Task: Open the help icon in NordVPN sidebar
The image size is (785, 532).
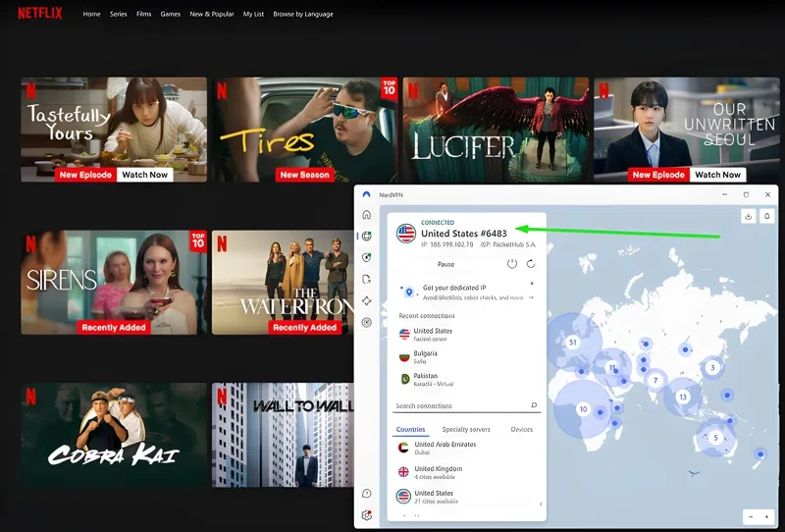Action: 366,494
